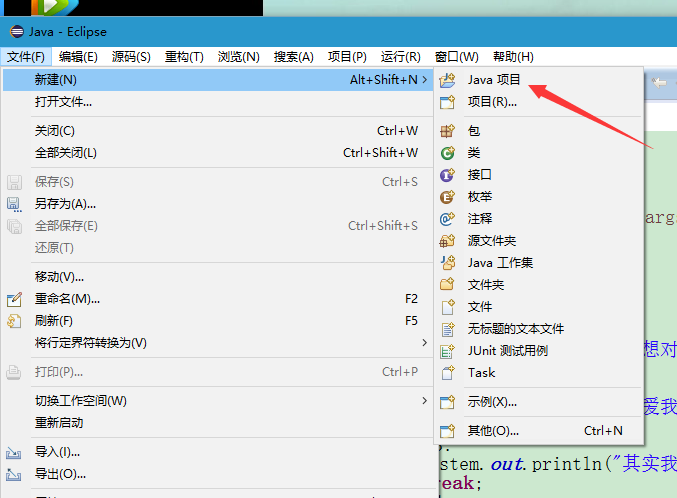
Task: Select 导入(I)... menu entry
Action: tap(218, 452)
